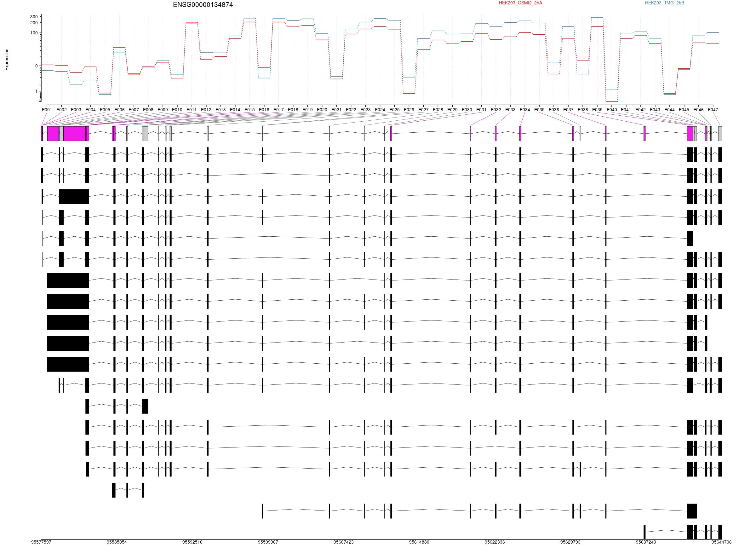Click y-axis tick value 10
Image resolution: width=756 pixels, height=548 pixels.
coord(35,66)
